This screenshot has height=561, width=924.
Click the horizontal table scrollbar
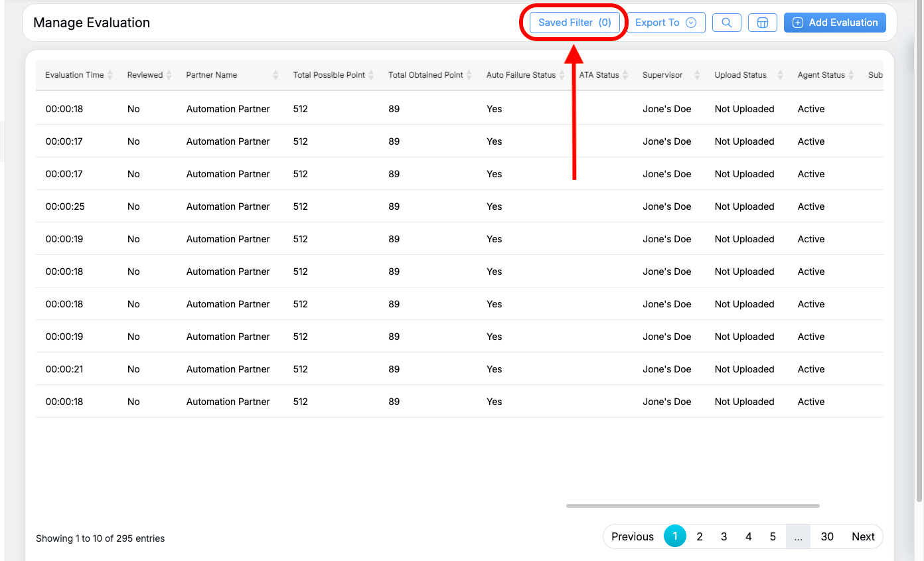point(692,506)
